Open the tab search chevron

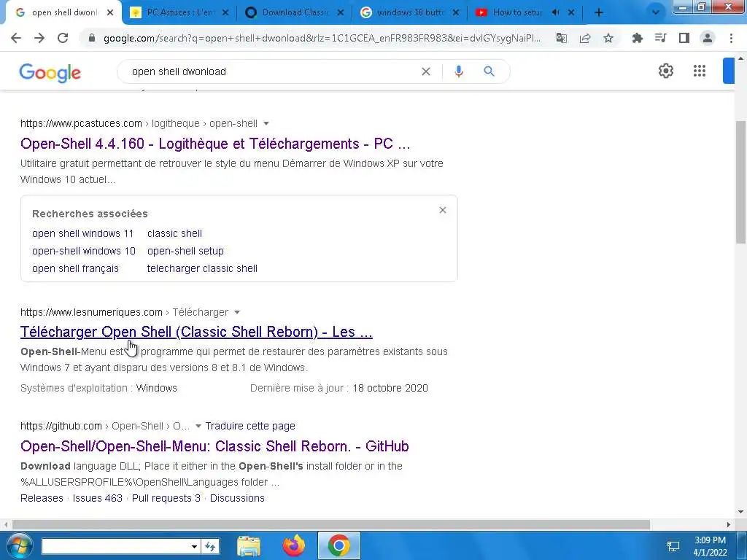click(656, 13)
